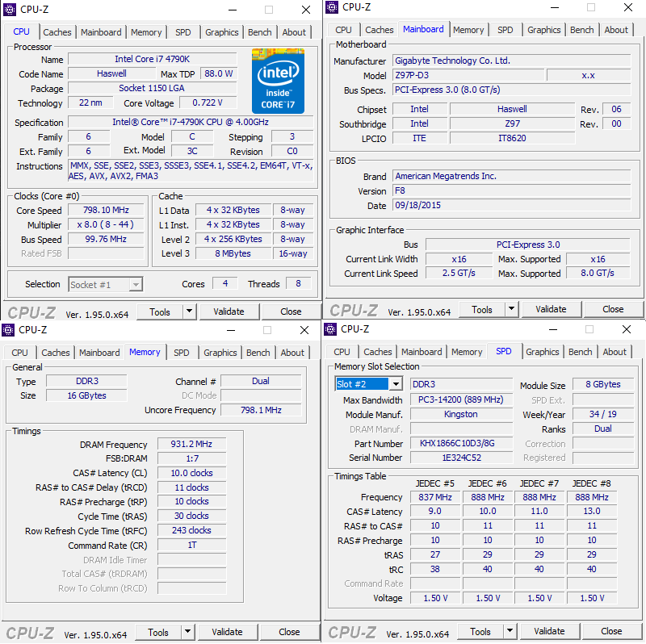
Task: Open Mainboard tab in SPD window
Action: point(422,352)
